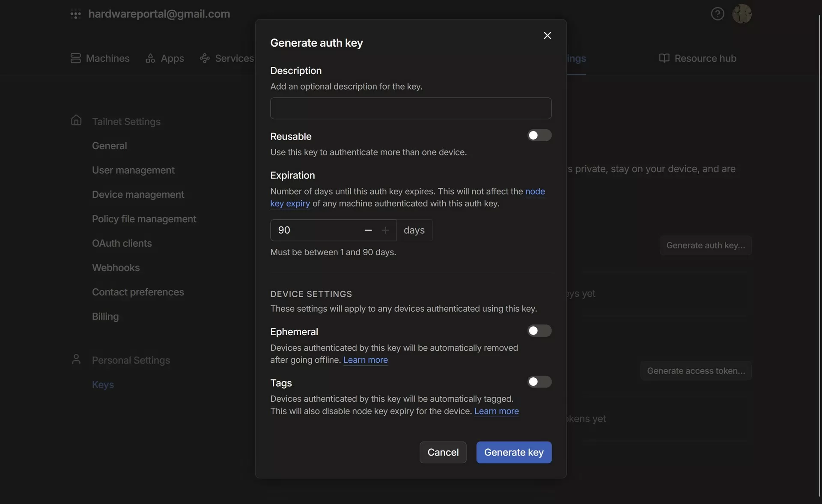Click the Tailscale dots logo icon

75,14
